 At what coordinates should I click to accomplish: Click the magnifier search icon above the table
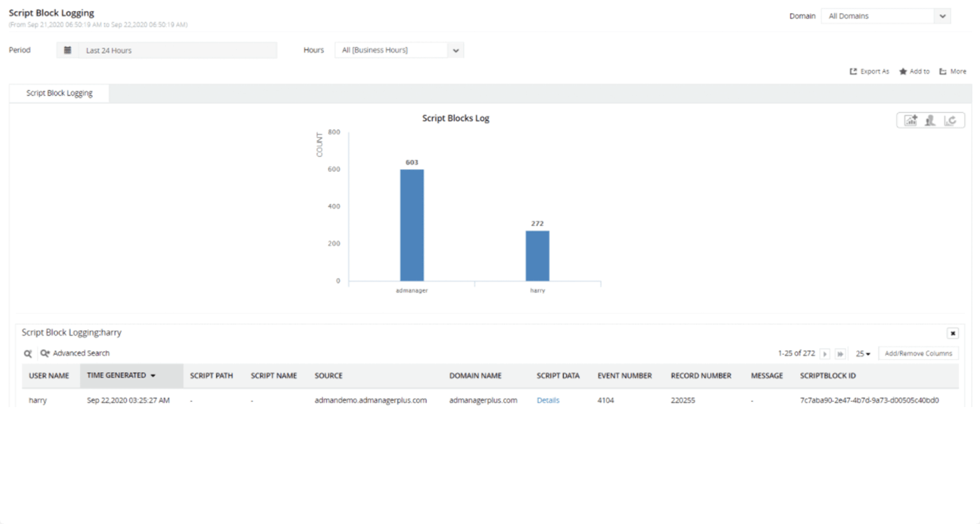point(28,353)
